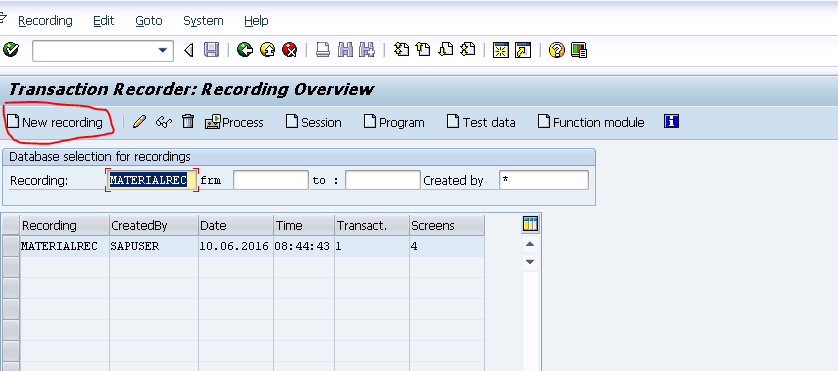Open the table settings configuration icon
Screen dimensions: 838x371
coord(530,224)
